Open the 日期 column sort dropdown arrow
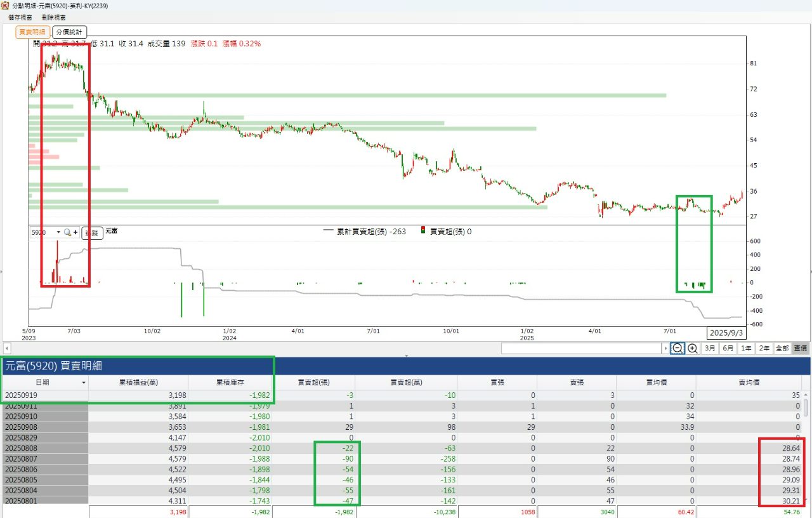Screen dimensions: 812x518 click(83, 383)
